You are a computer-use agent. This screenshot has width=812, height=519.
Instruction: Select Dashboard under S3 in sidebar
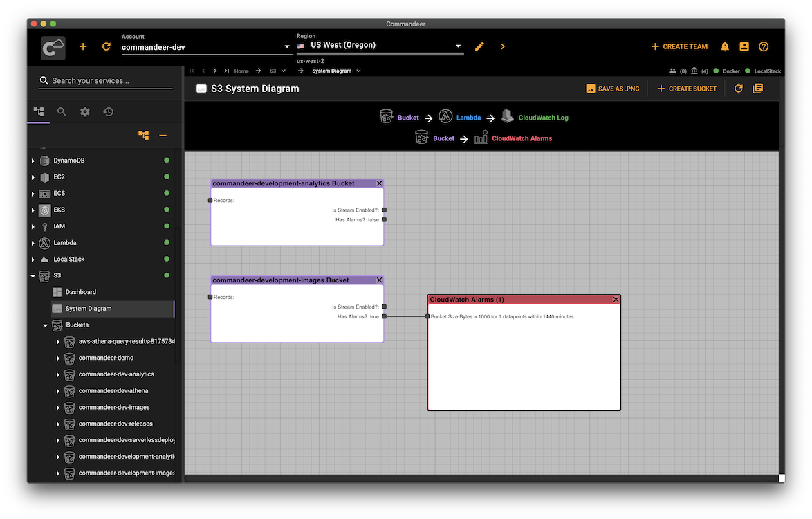click(81, 292)
